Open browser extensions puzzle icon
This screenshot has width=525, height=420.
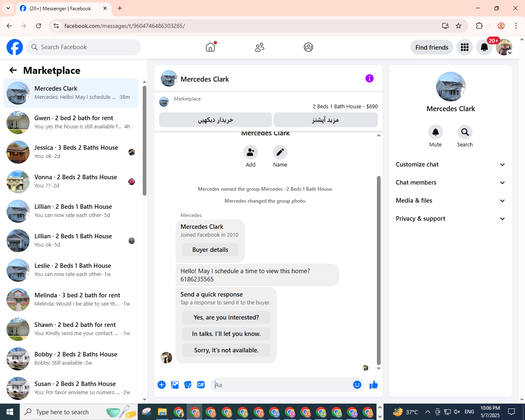pyautogui.click(x=479, y=26)
